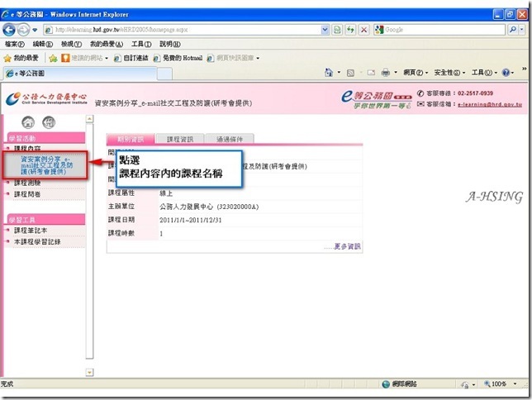This screenshot has width=532, height=400.
Task: Click the 更多資訊 link
Action: (x=347, y=246)
